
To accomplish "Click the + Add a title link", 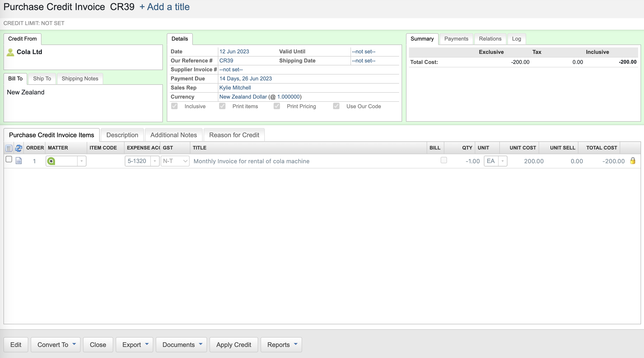I will point(165,7).
